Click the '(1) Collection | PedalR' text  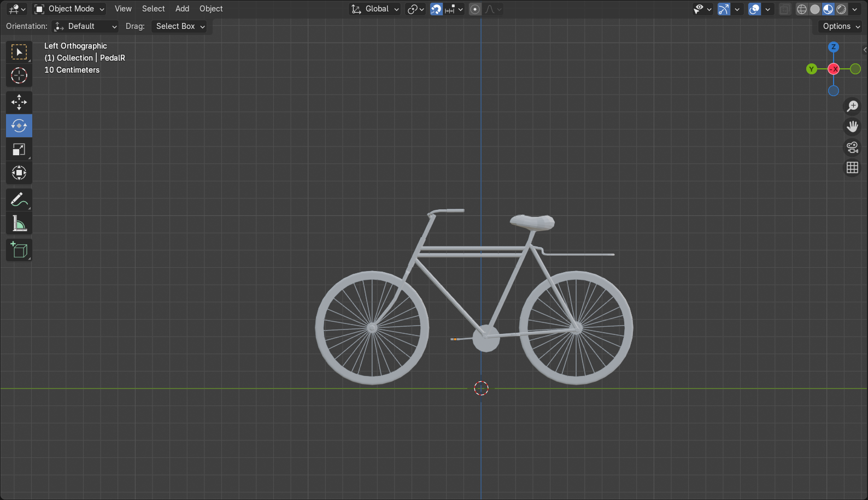pos(85,58)
